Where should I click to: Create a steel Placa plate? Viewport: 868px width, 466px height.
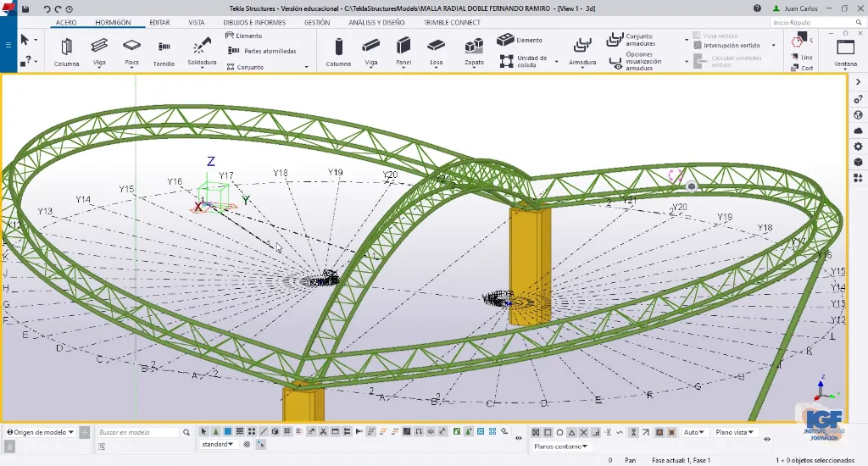click(131, 52)
